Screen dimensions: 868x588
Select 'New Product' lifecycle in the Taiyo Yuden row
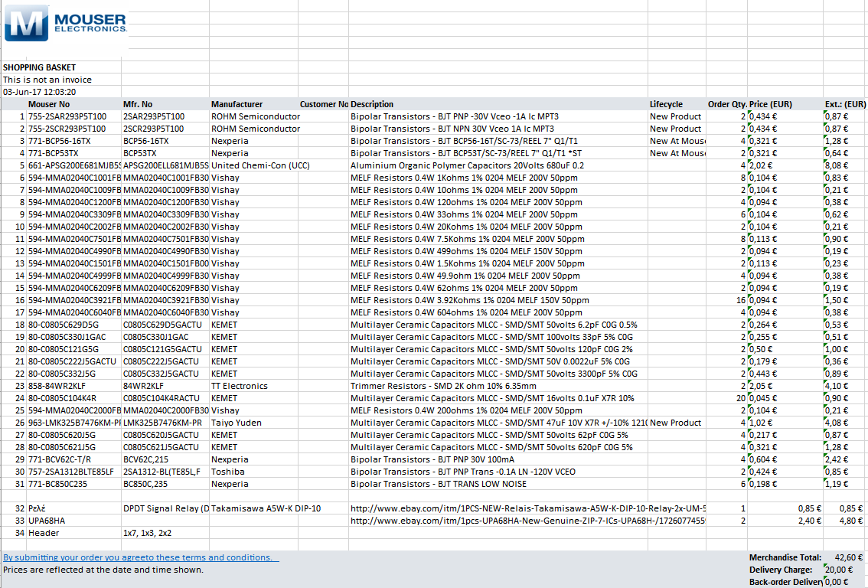675,423
